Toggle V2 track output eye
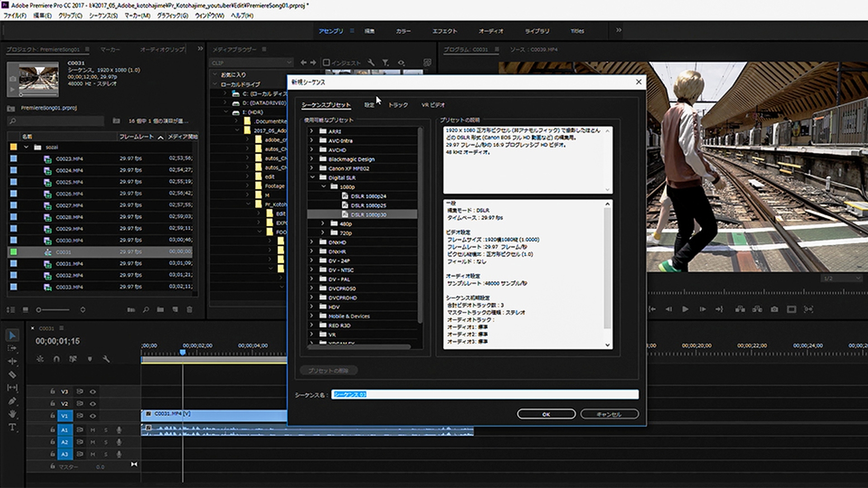868x488 pixels. (93, 404)
